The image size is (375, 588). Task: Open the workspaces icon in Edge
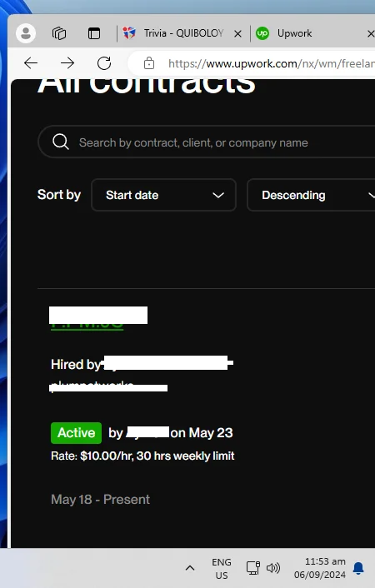59,33
